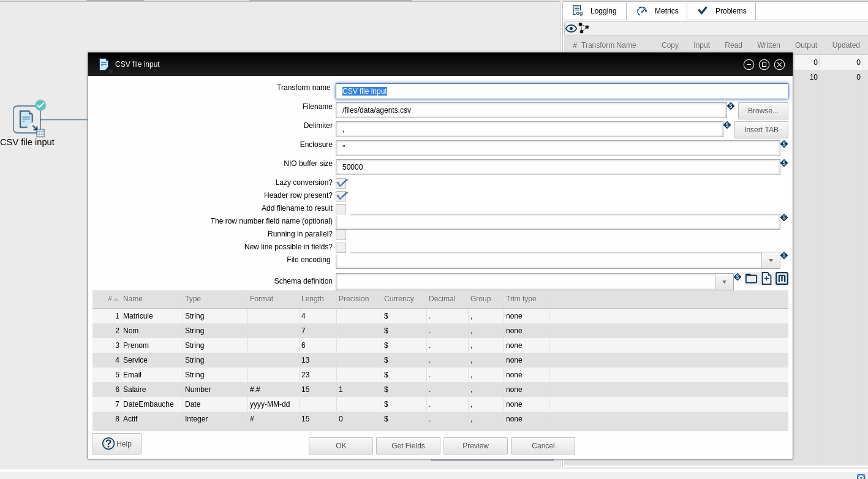Tick the Running in parallel checkbox
The width and height of the screenshot is (868, 479).
click(341, 235)
